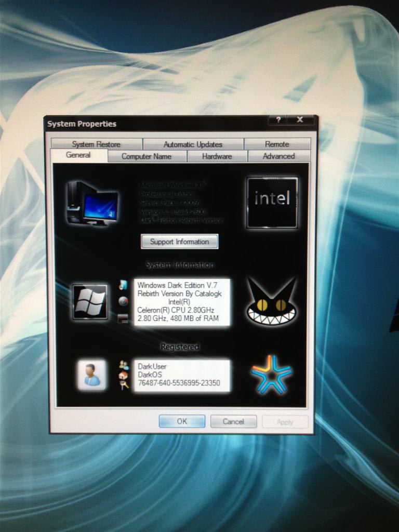The image size is (399, 532).
Task: Select the Remote tab
Action: pos(277,144)
